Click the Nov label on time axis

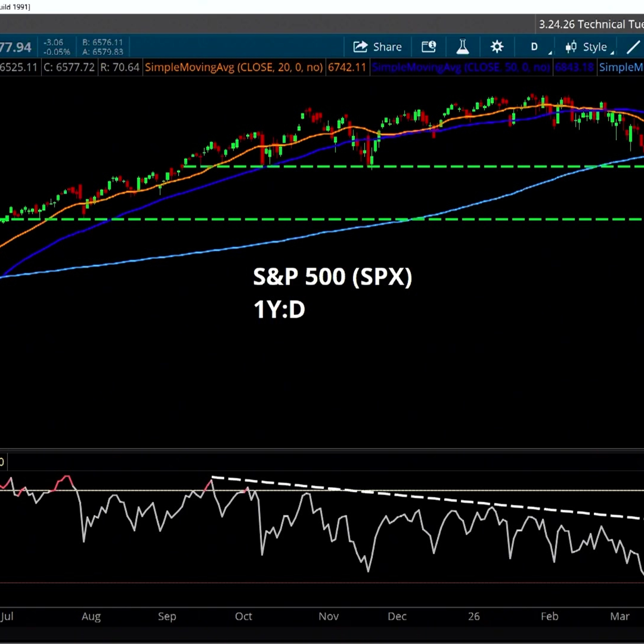[329, 616]
